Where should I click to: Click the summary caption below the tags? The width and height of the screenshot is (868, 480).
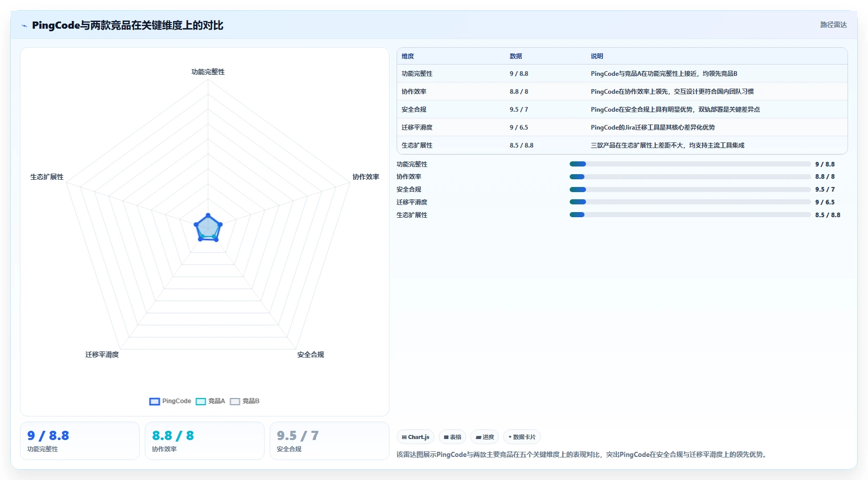click(582, 455)
